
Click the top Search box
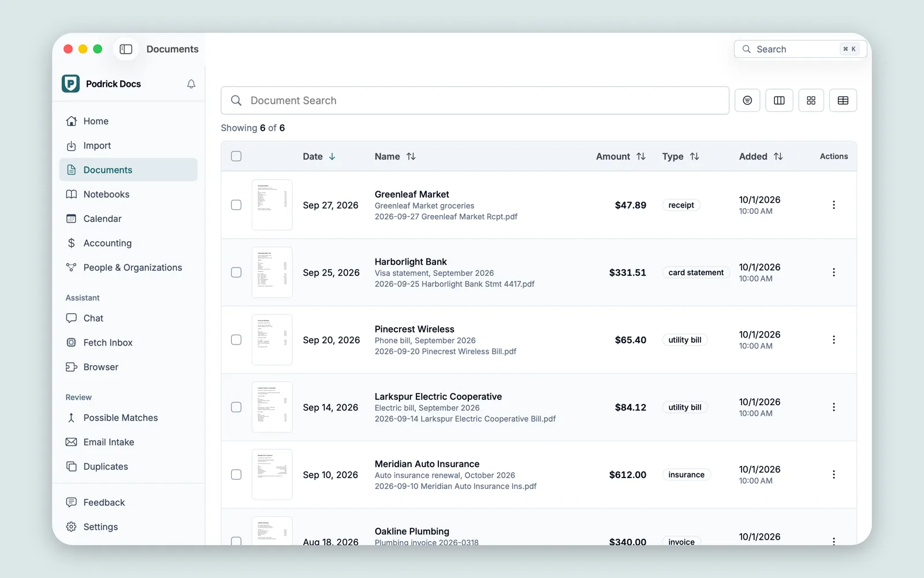(800, 49)
